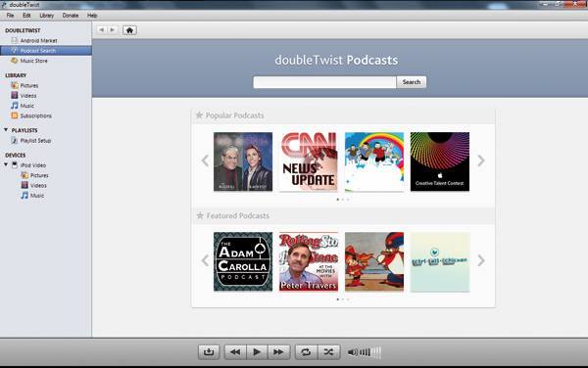
Task: Click the podcast search text field
Action: tap(324, 82)
